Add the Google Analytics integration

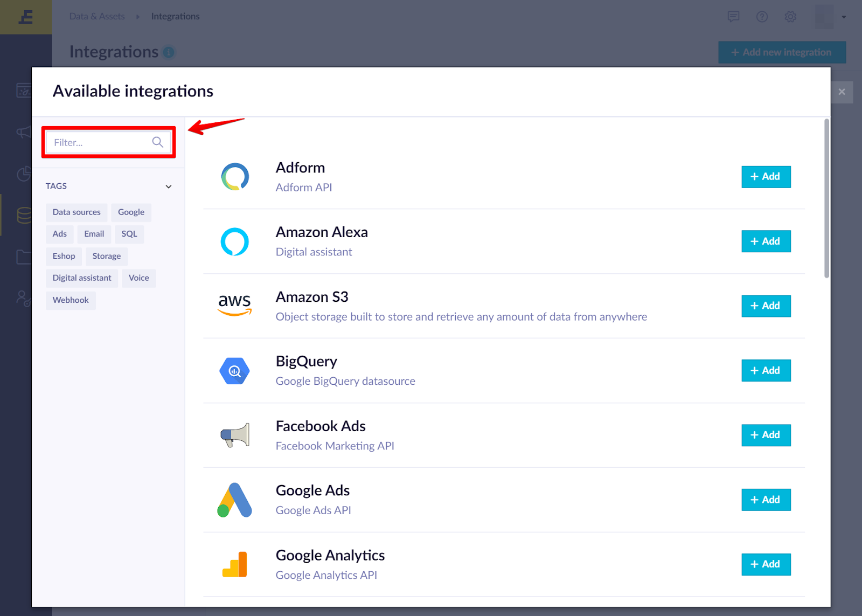(766, 564)
